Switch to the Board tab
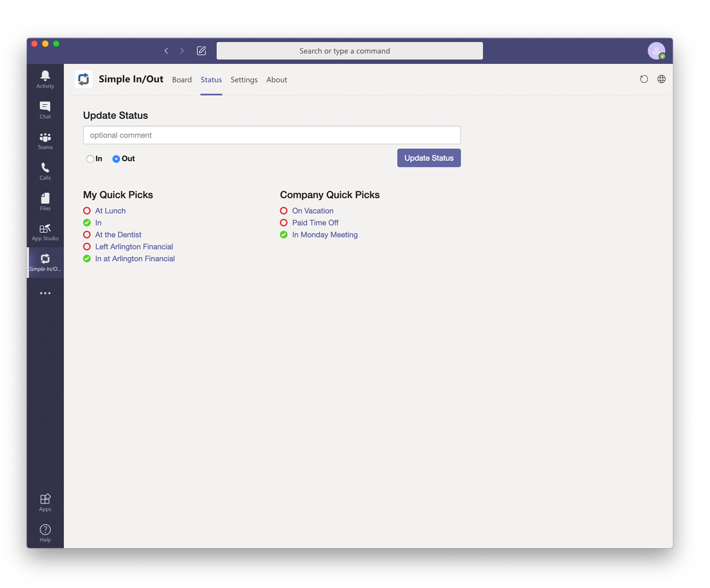The width and height of the screenshot is (710, 588). tap(182, 80)
